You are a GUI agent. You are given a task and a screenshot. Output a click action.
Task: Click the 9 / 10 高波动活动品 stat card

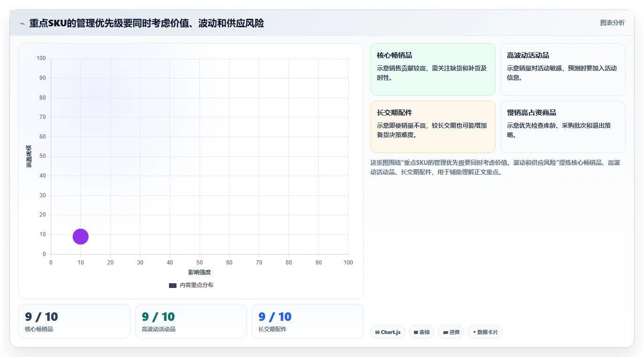coord(191,321)
